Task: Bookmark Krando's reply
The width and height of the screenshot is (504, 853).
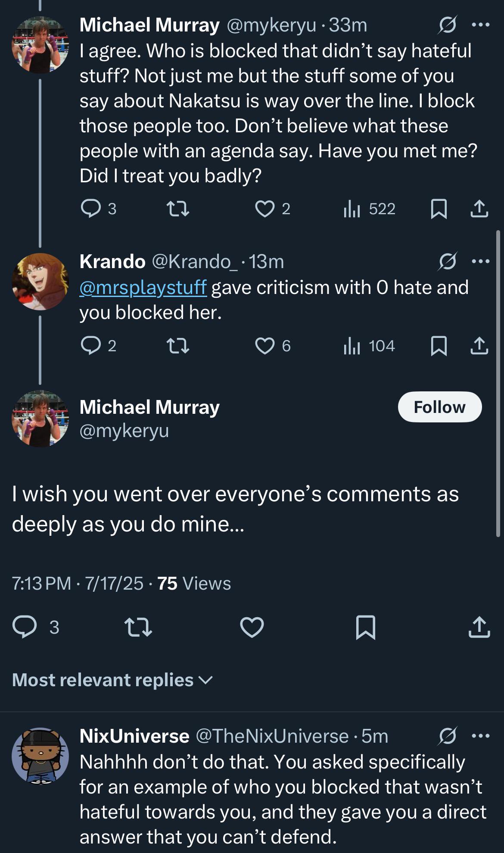Action: (439, 346)
